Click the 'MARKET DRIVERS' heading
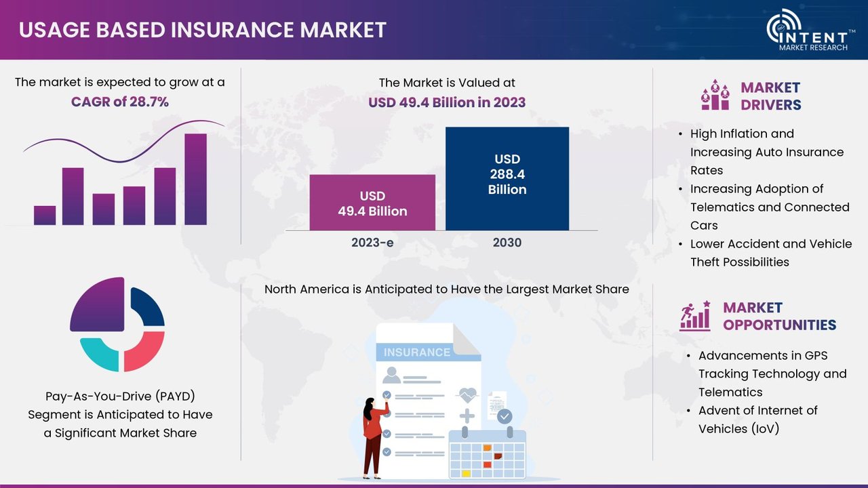The width and height of the screenshot is (868, 488). point(770,96)
